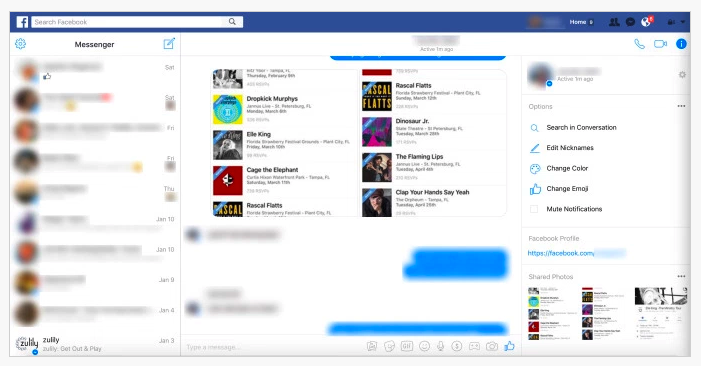This screenshot has height=366, width=701.
Task: Open the Messenger icon in the top bar
Action: point(630,22)
